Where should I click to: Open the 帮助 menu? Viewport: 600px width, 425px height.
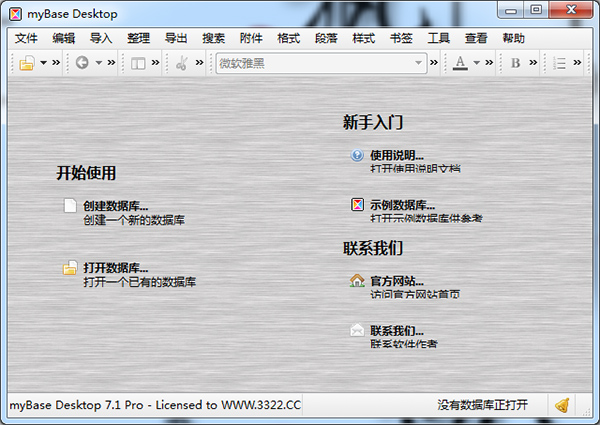514,38
